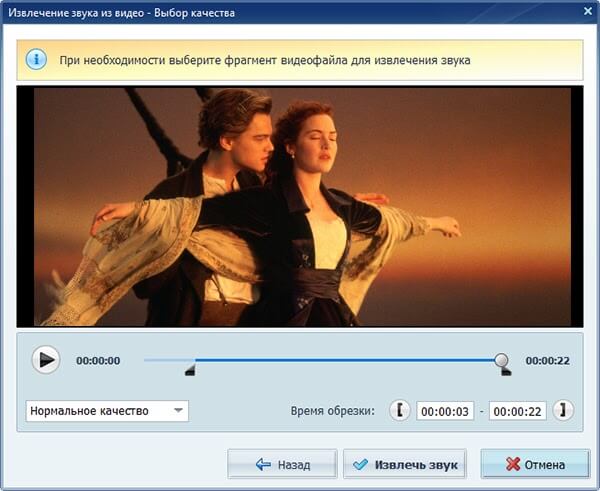The image size is (600, 491).
Task: Click the trim end time field 00:00:22
Action: [x=517, y=411]
